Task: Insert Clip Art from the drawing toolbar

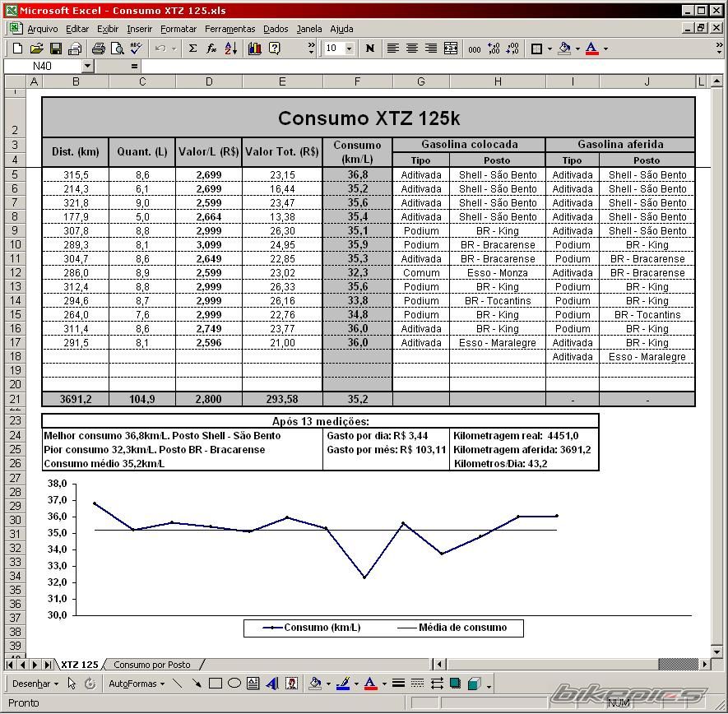Action: 291,684
